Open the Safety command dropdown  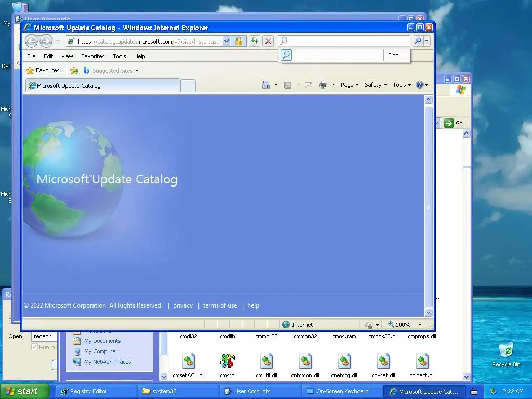click(376, 85)
